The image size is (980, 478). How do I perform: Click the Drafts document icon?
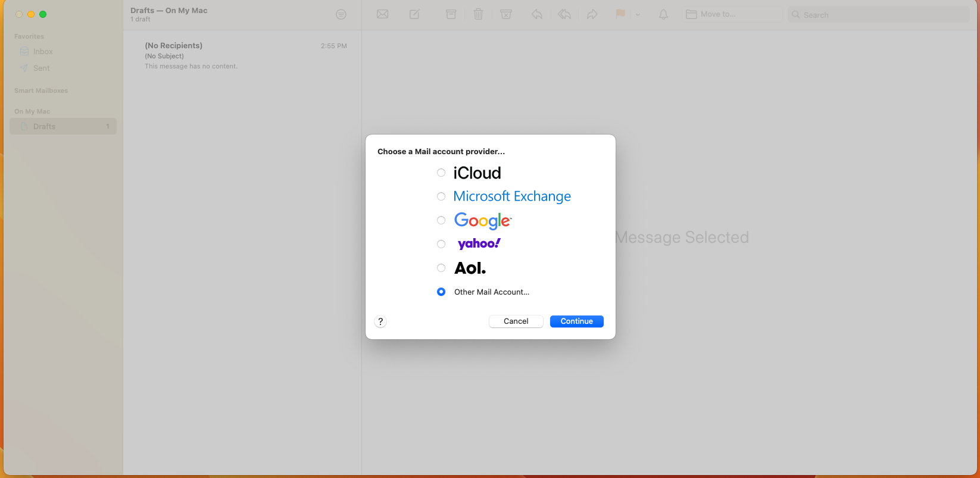24,127
